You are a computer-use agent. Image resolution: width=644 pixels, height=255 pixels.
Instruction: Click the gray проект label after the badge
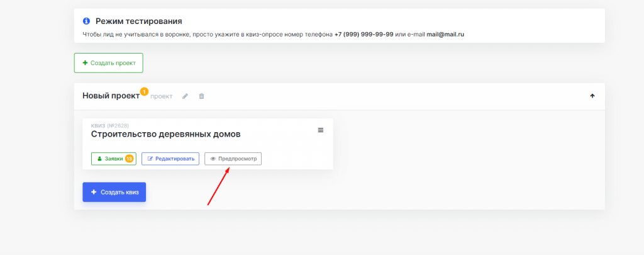pyautogui.click(x=161, y=96)
